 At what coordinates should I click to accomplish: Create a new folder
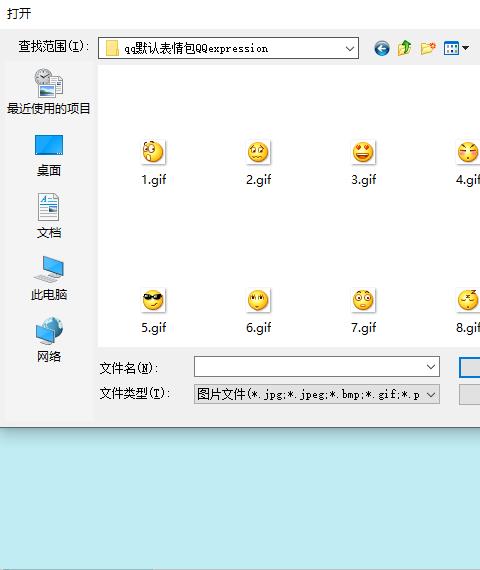tap(428, 48)
